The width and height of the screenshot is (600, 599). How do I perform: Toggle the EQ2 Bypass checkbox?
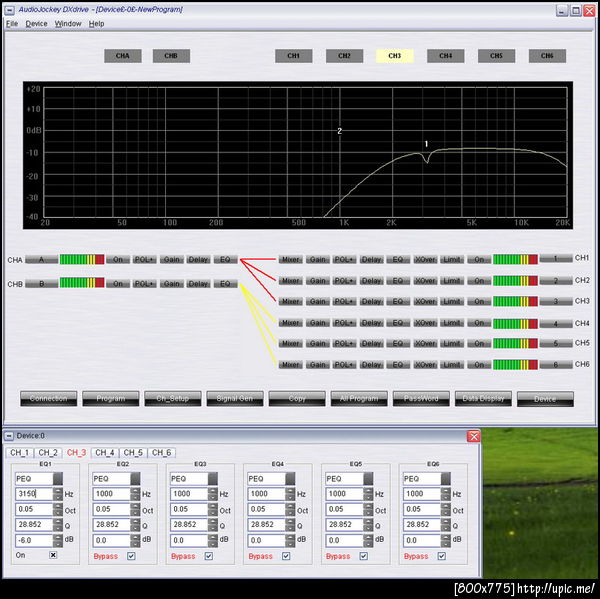tap(131, 556)
